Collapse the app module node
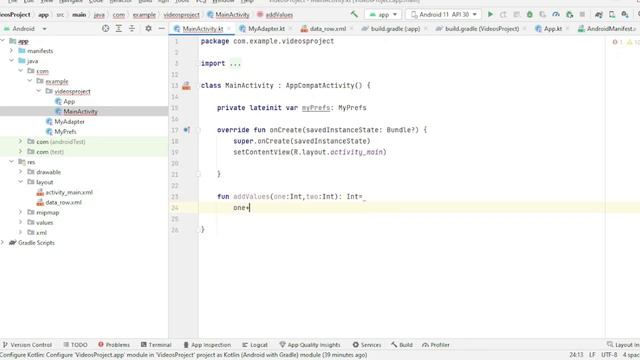Screen dimensions: 640x360 coord(3,41)
